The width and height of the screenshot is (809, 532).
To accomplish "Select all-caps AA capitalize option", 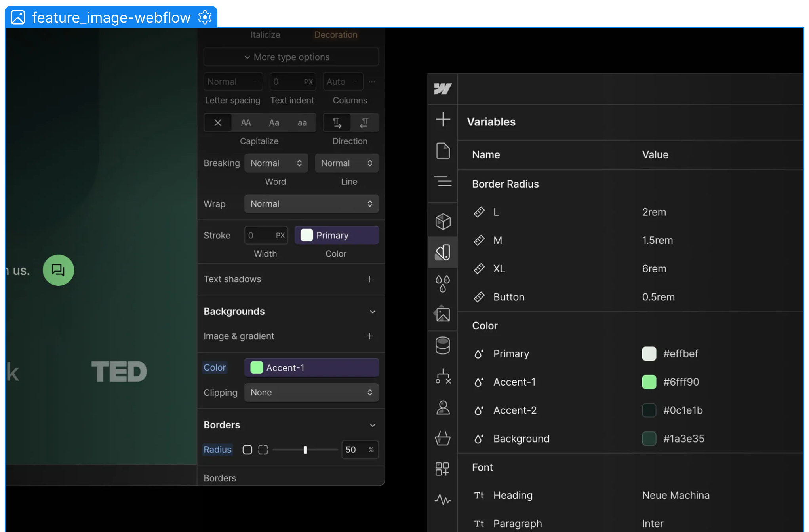I will pyautogui.click(x=246, y=123).
